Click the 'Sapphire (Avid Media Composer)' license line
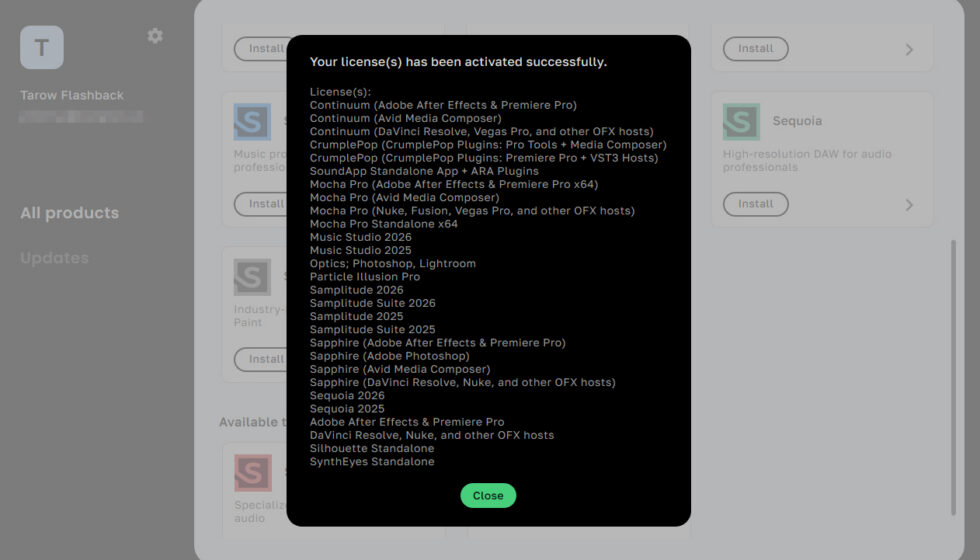Viewport: 980px width, 560px height. click(x=400, y=369)
